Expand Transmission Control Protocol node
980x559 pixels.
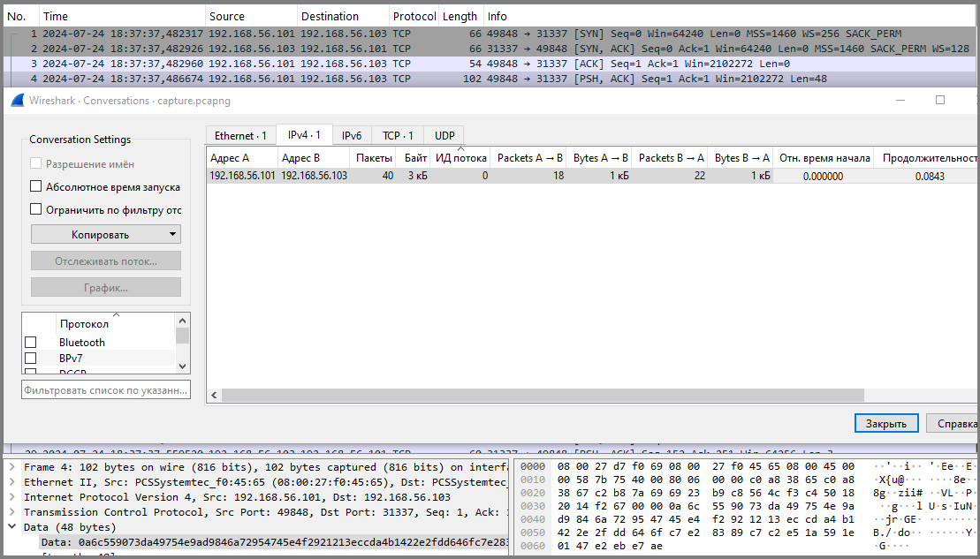(11, 512)
